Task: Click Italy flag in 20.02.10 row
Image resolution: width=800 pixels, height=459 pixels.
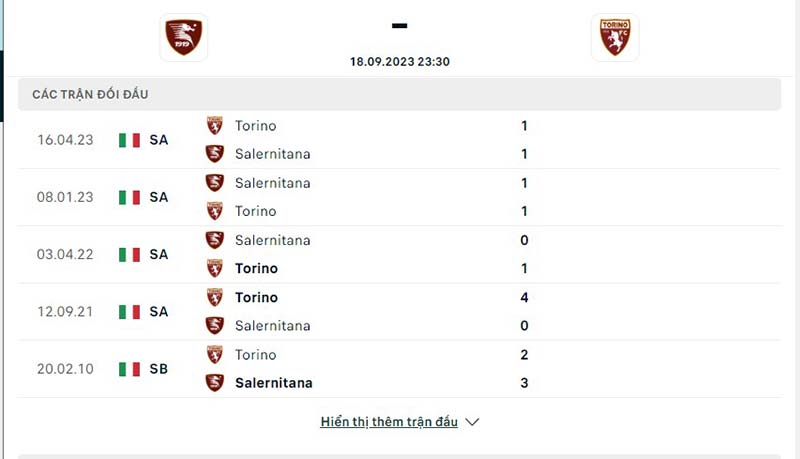Action: coord(129,369)
